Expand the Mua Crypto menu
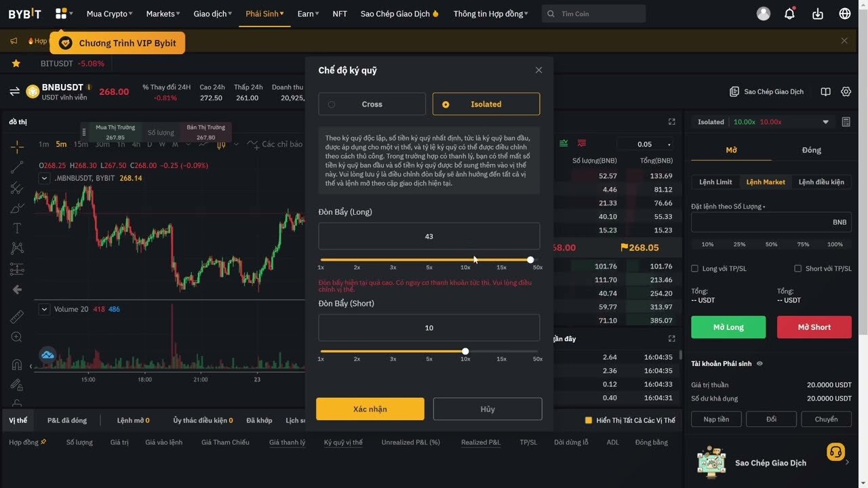This screenshot has width=868, height=488. tap(109, 14)
